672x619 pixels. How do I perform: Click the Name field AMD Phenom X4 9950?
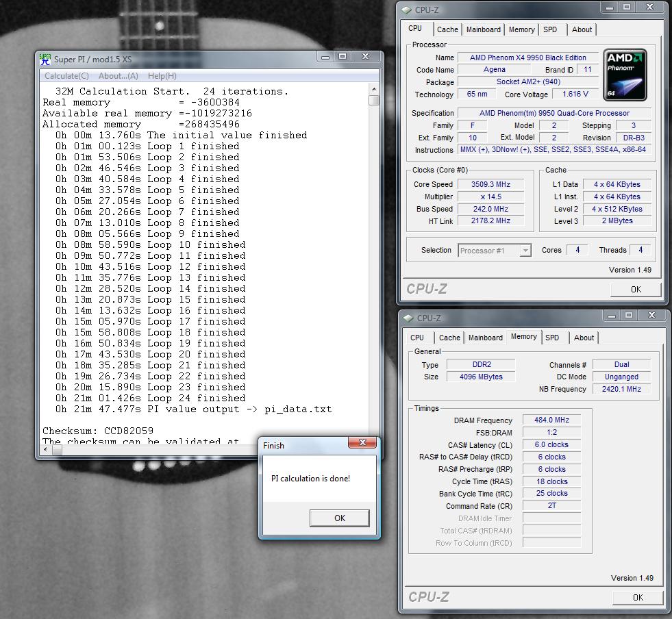coord(528,58)
